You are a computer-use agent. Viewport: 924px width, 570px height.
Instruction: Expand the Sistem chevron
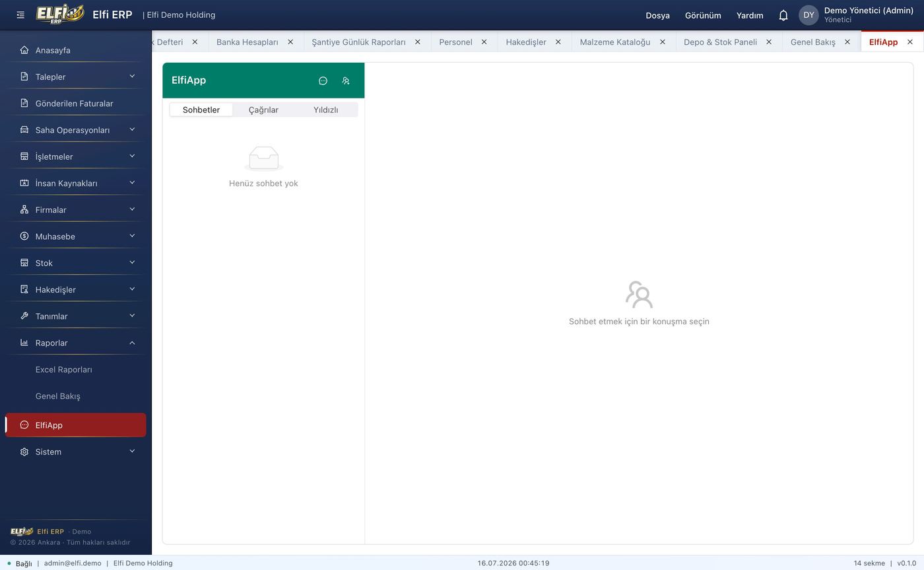(x=132, y=451)
